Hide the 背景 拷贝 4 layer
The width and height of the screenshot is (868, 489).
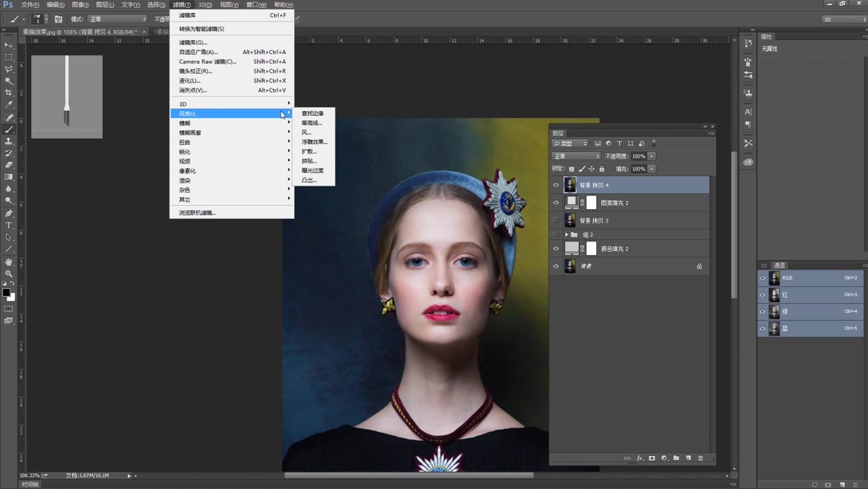pyautogui.click(x=555, y=185)
